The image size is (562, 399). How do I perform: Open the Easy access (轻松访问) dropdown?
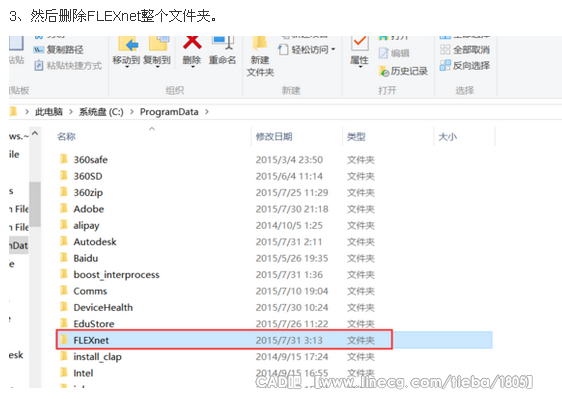[307, 49]
